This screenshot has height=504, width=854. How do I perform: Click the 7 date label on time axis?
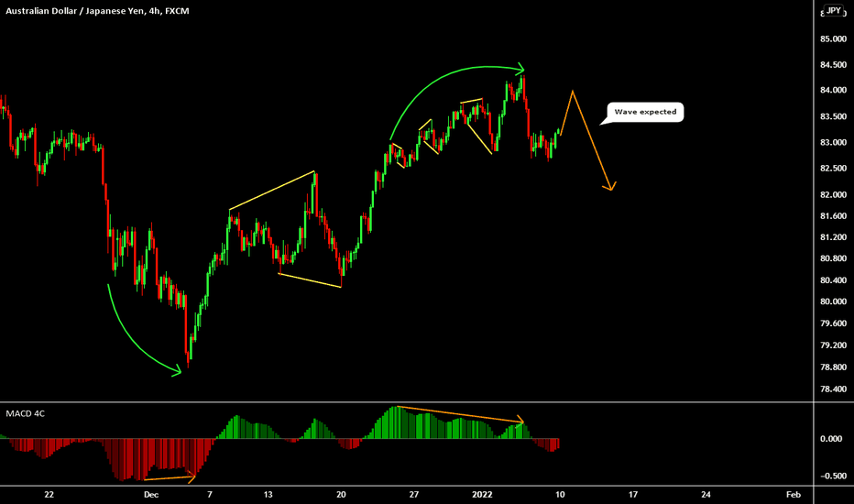210,495
